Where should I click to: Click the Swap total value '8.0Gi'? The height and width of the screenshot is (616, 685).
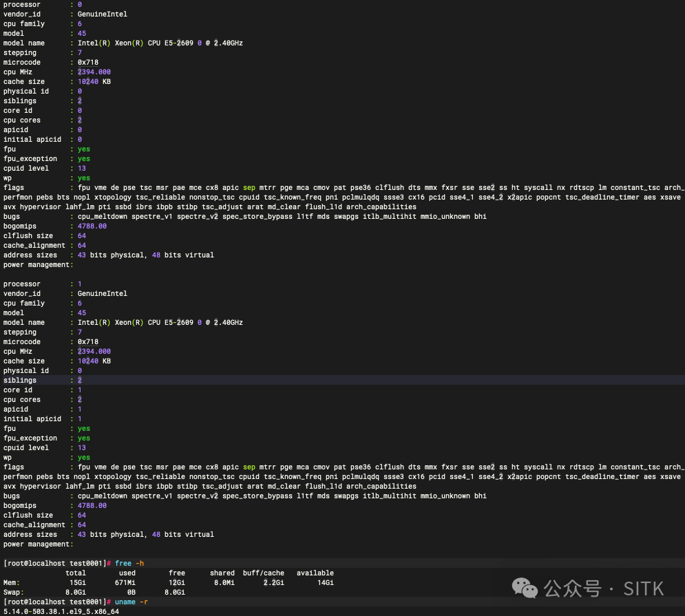(x=76, y=592)
